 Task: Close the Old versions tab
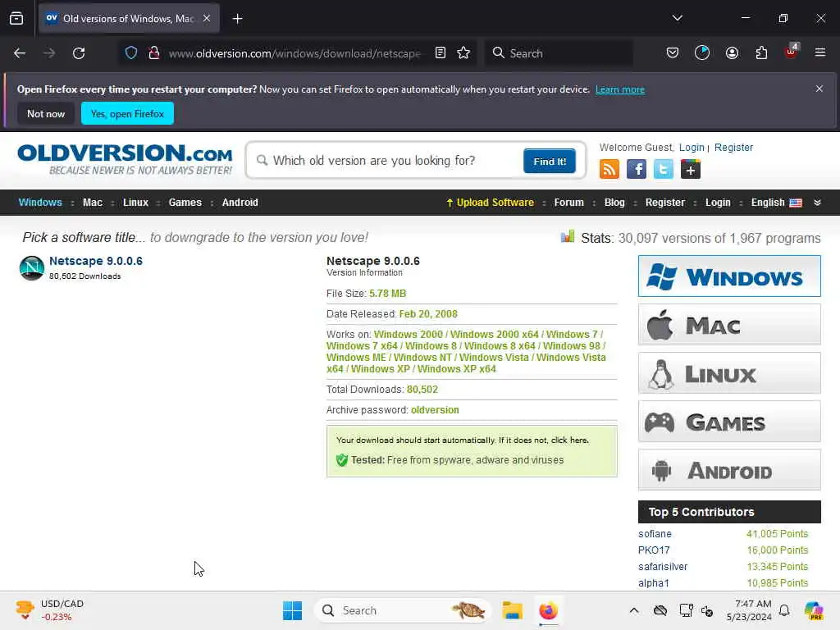[207, 18]
